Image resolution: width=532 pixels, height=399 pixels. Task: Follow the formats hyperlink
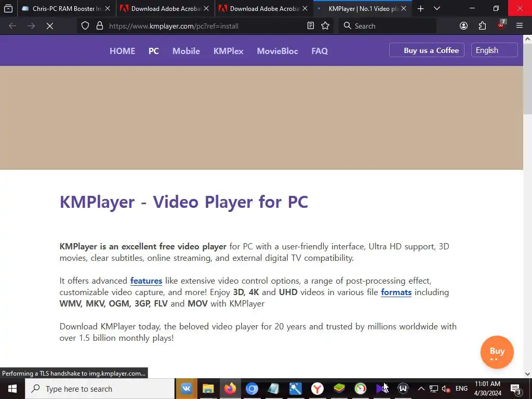396,292
